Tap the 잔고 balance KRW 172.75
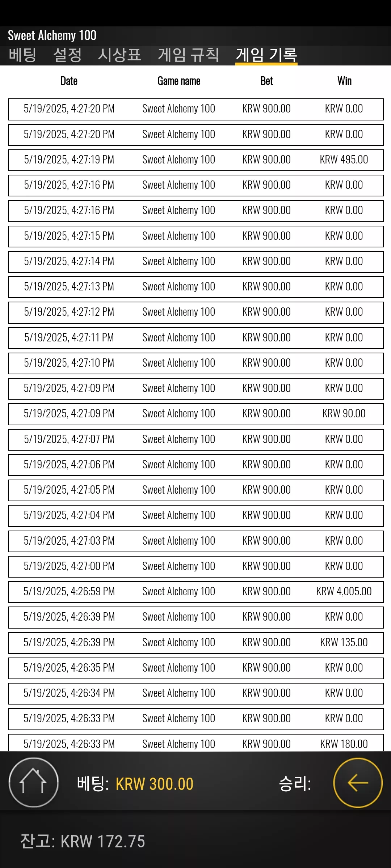Screen dimensions: 391x868 pyautogui.click(x=83, y=841)
